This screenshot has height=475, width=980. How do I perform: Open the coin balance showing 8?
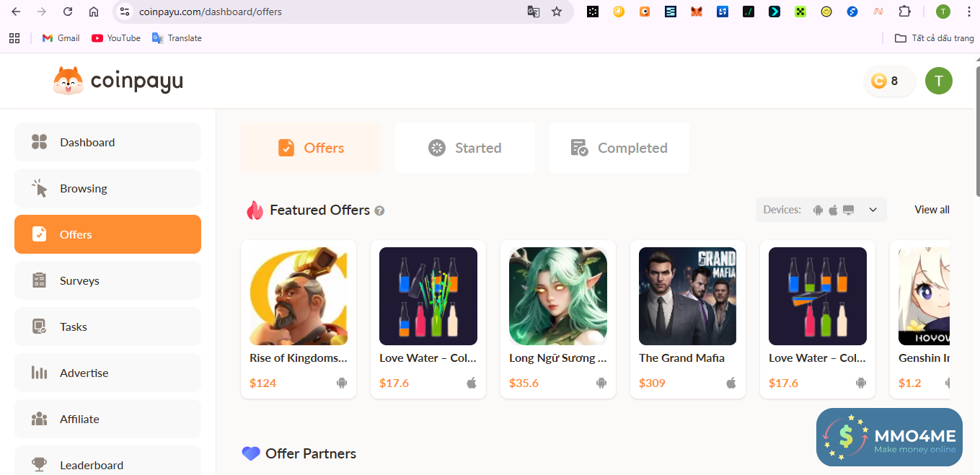(x=890, y=81)
